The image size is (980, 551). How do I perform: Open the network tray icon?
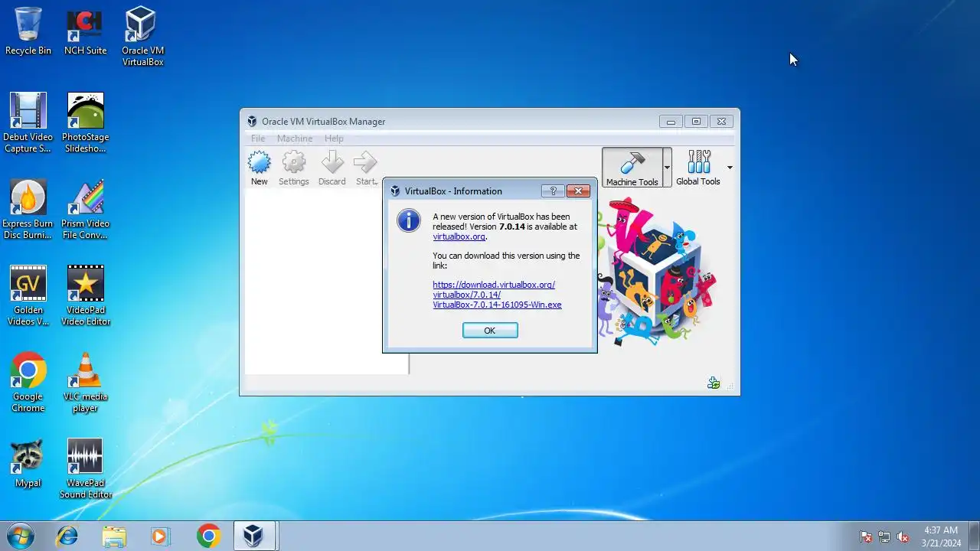click(x=884, y=537)
